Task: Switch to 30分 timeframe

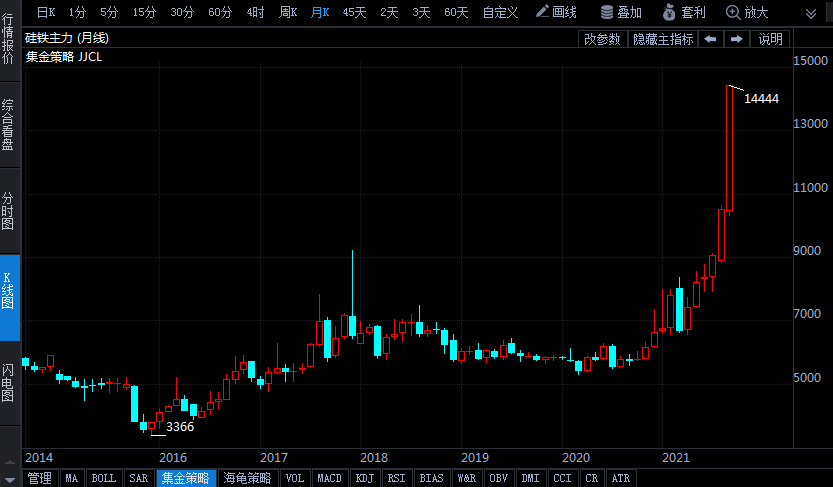Action: [x=182, y=12]
